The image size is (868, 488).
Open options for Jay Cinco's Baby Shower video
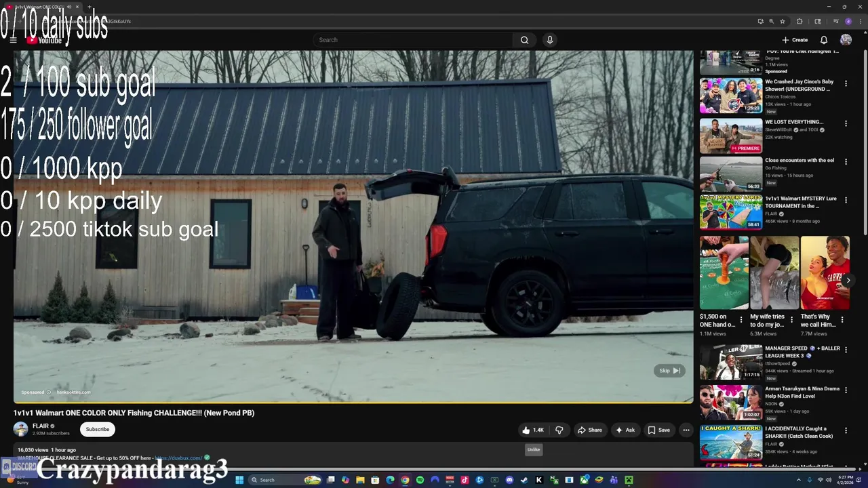(x=846, y=83)
